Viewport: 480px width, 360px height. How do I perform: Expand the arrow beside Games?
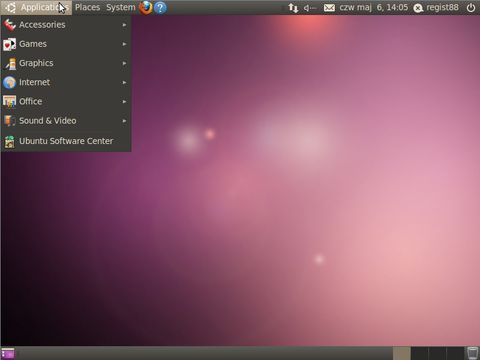pyautogui.click(x=124, y=44)
